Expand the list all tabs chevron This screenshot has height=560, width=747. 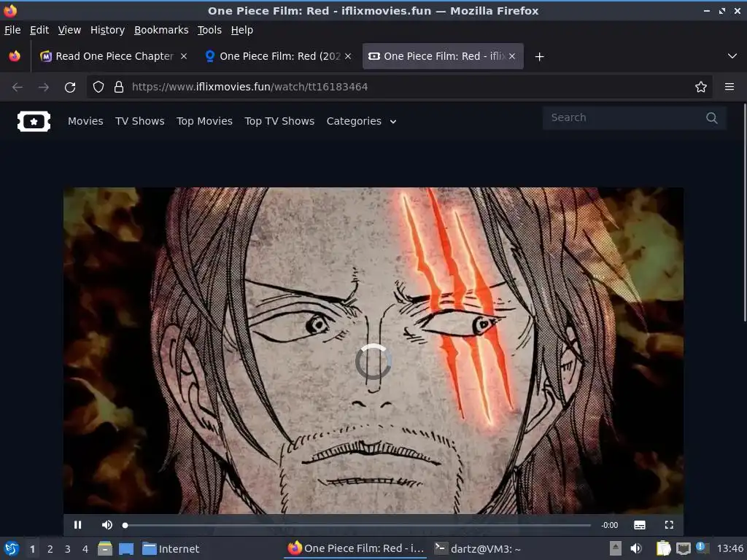pos(732,56)
